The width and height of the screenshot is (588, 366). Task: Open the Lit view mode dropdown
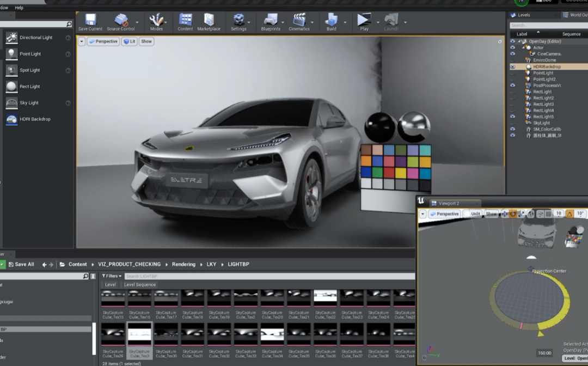tap(129, 41)
